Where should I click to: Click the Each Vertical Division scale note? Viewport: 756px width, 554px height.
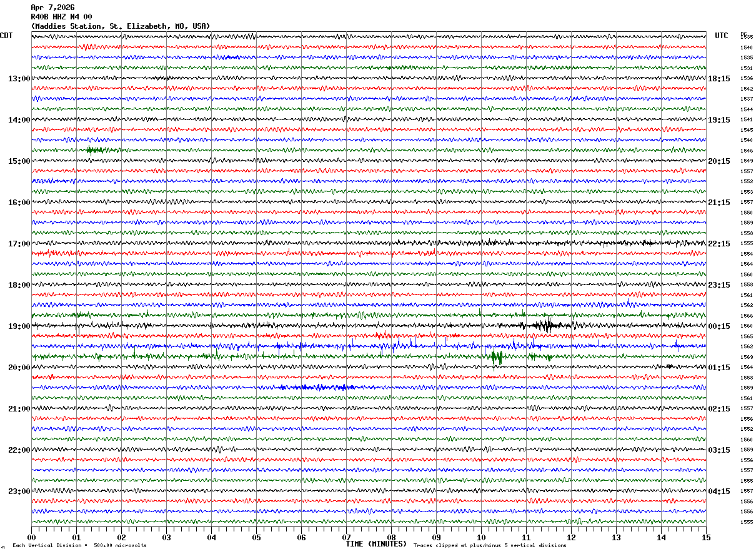point(79,546)
